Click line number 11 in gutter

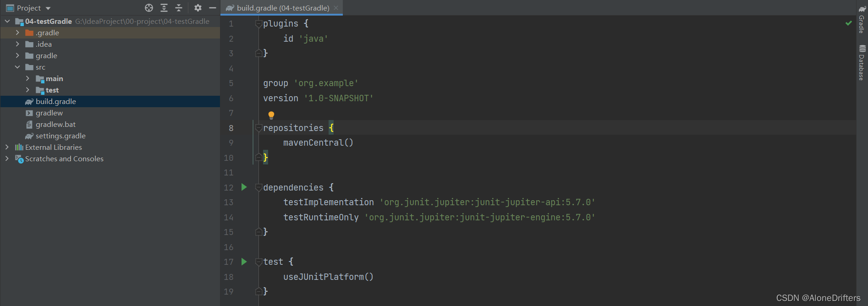pyautogui.click(x=228, y=173)
